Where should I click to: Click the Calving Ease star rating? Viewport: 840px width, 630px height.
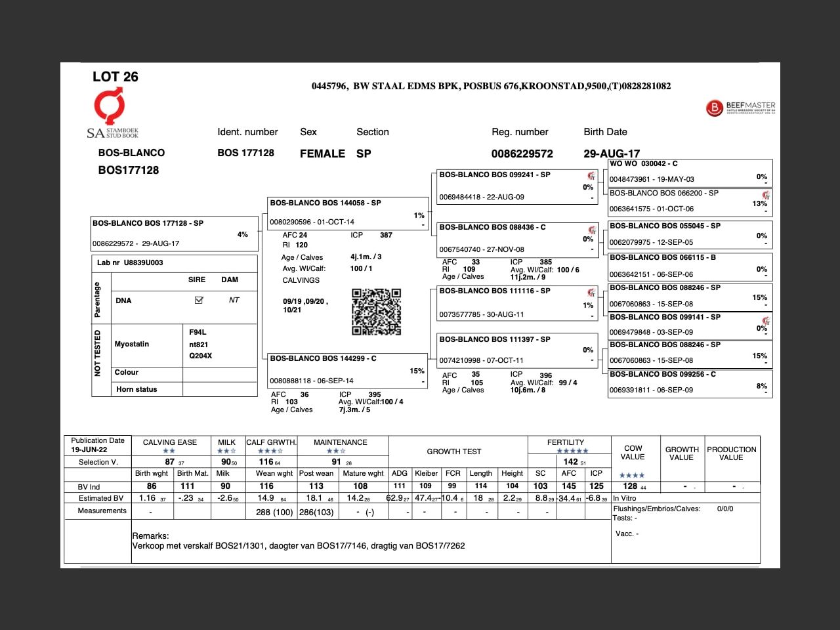tap(169, 451)
